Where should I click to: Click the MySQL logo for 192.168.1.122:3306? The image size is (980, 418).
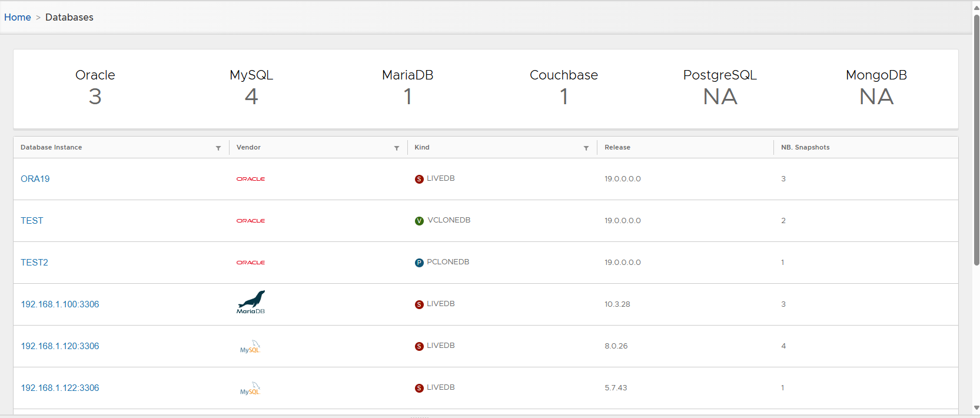[250, 389]
